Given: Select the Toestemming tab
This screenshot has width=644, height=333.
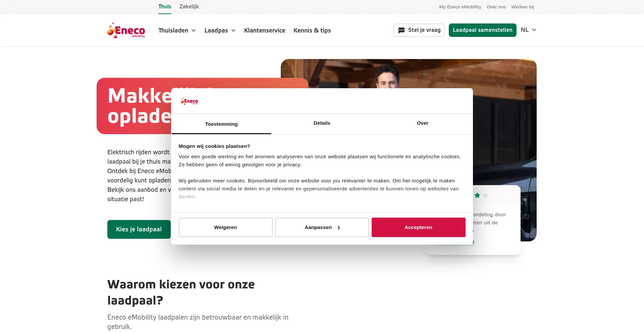Looking at the screenshot, I should coord(221,124).
